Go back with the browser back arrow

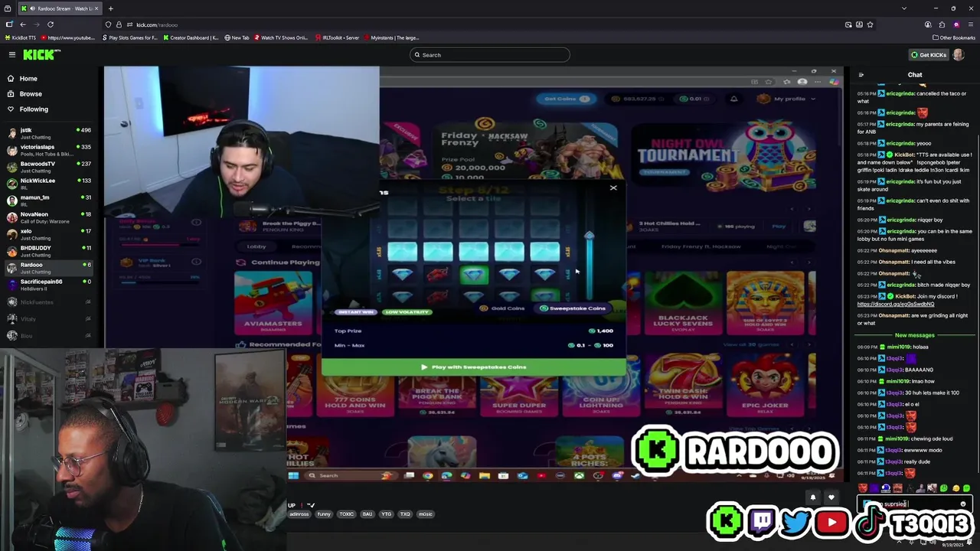(22, 24)
